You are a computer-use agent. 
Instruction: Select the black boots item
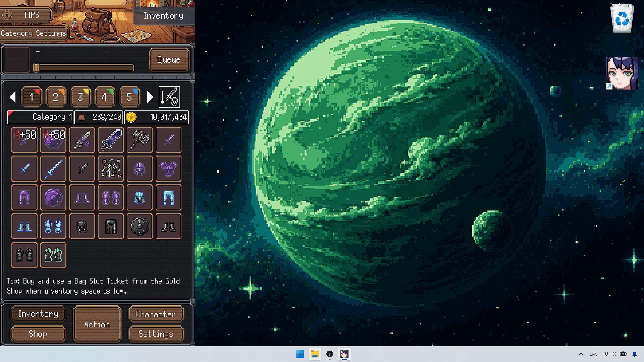pos(168,226)
